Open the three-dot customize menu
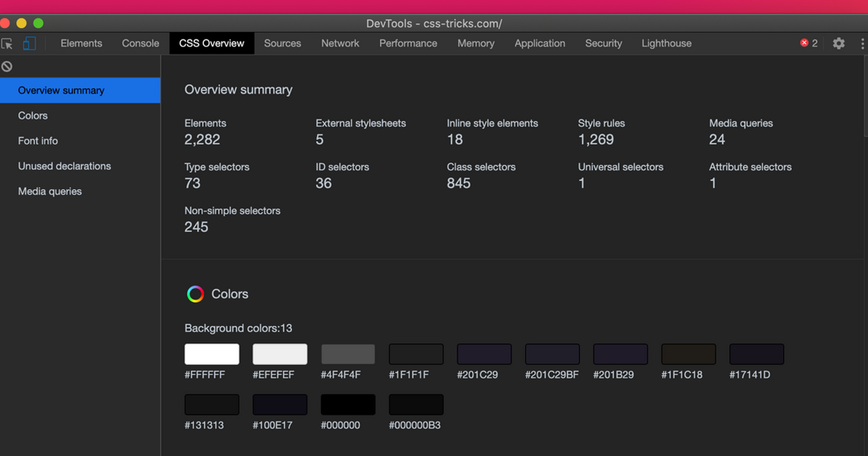Image resolution: width=868 pixels, height=456 pixels. click(x=862, y=43)
